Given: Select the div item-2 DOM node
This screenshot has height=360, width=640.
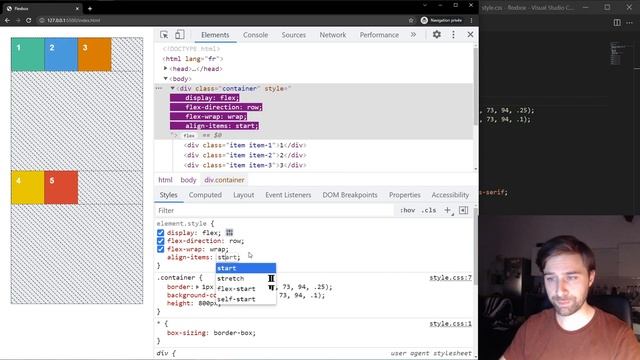Looking at the screenshot, I should [245, 155].
